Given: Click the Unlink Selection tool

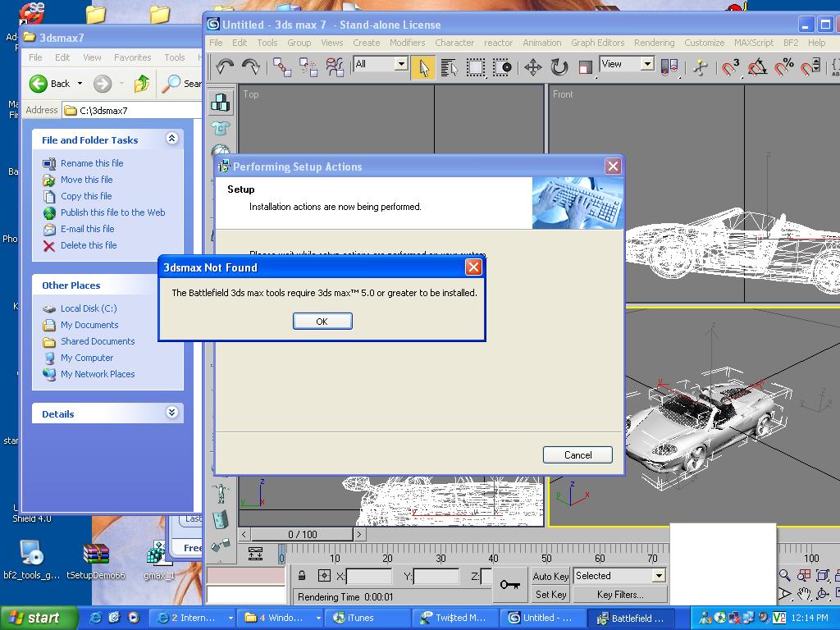Looking at the screenshot, I should pyautogui.click(x=308, y=67).
